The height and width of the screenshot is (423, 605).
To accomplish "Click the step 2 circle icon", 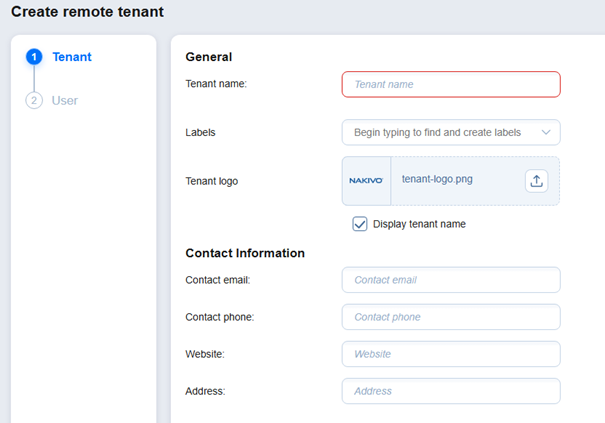I will (34, 101).
